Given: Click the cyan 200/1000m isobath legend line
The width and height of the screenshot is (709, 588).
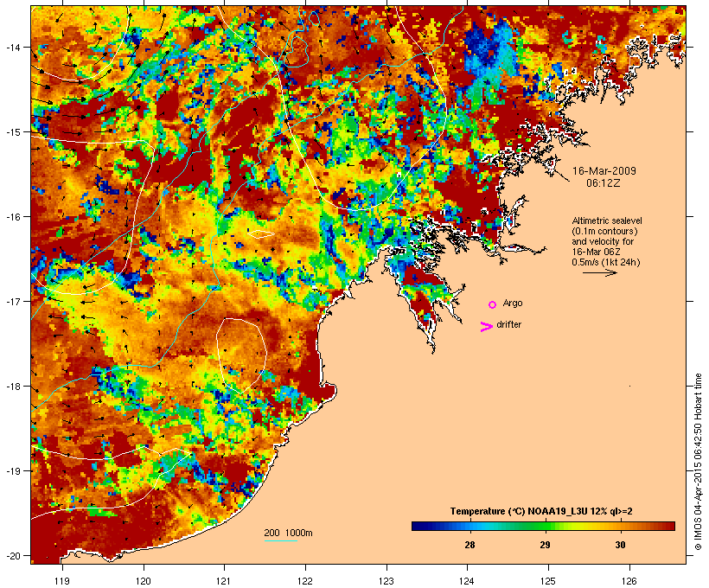Looking at the screenshot, I should [x=281, y=540].
